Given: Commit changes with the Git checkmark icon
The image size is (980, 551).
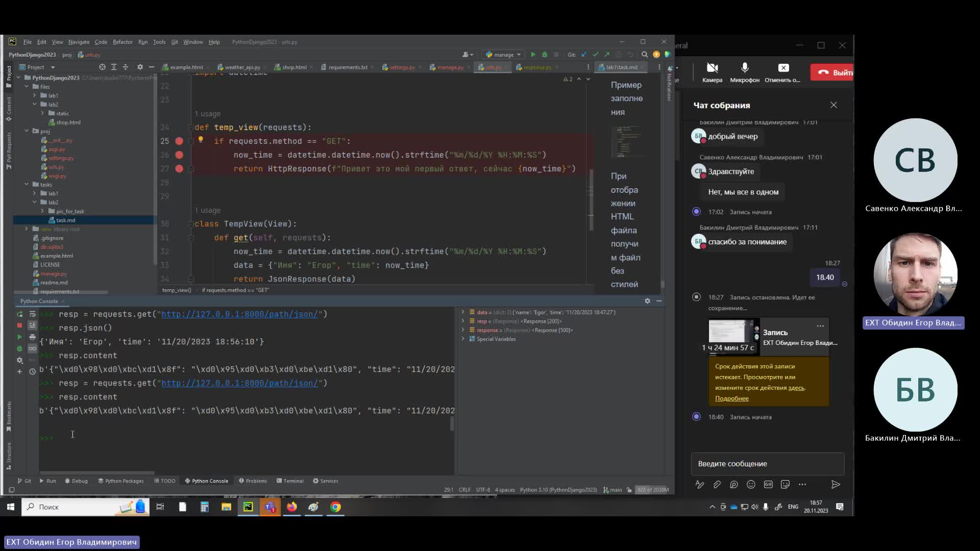Looking at the screenshot, I should (595, 55).
